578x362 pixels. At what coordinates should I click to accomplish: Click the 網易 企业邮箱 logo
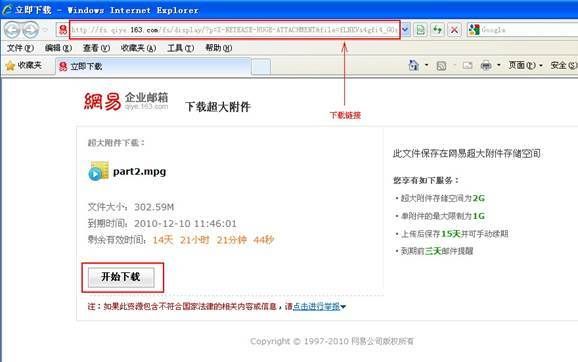pos(126,101)
